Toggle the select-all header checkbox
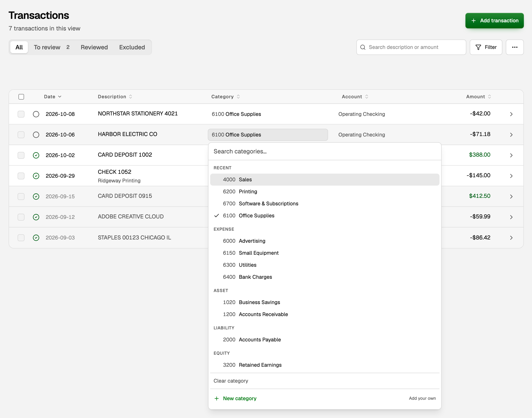 click(21, 97)
